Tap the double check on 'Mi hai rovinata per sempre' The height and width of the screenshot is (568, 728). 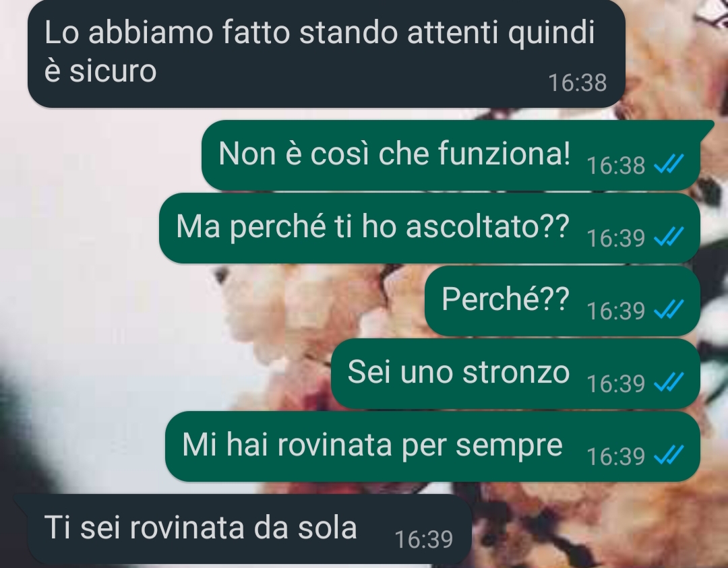669,455
